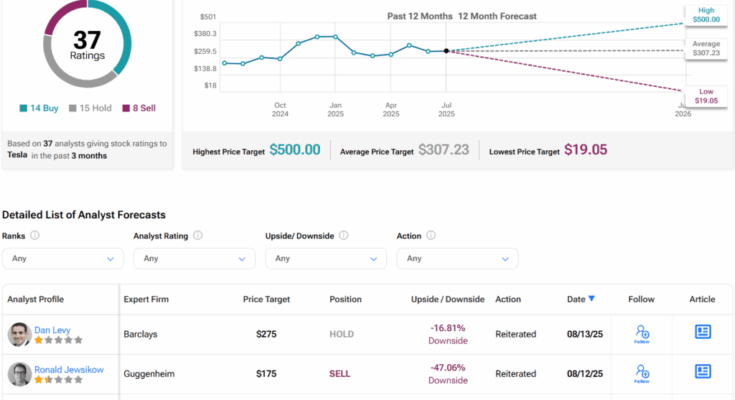This screenshot has width=735, height=400.
Task: Click the 08/12/25 date cell
Action: [585, 374]
